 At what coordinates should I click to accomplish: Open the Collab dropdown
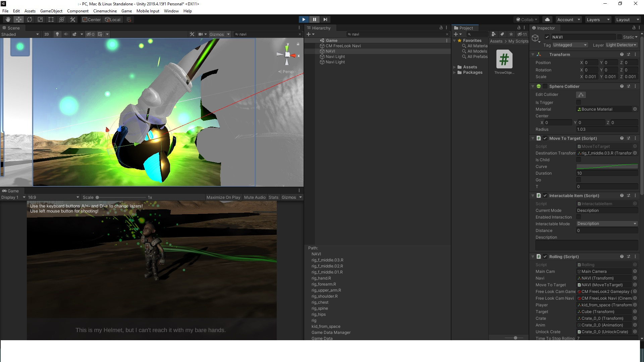click(527, 19)
